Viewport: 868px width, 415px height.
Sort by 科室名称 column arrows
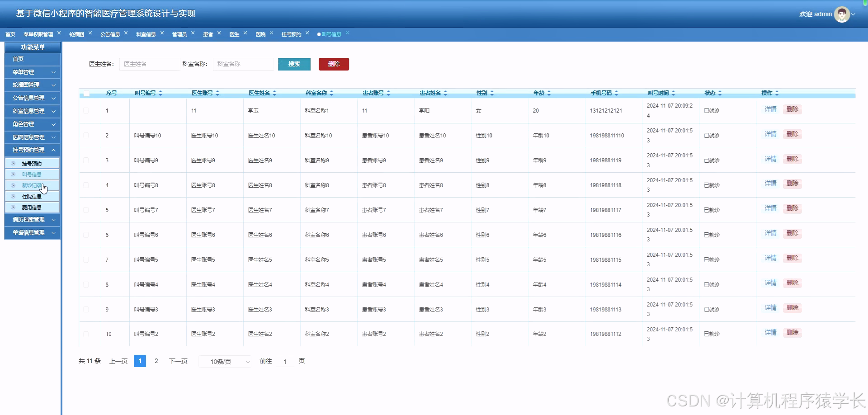[x=331, y=93]
